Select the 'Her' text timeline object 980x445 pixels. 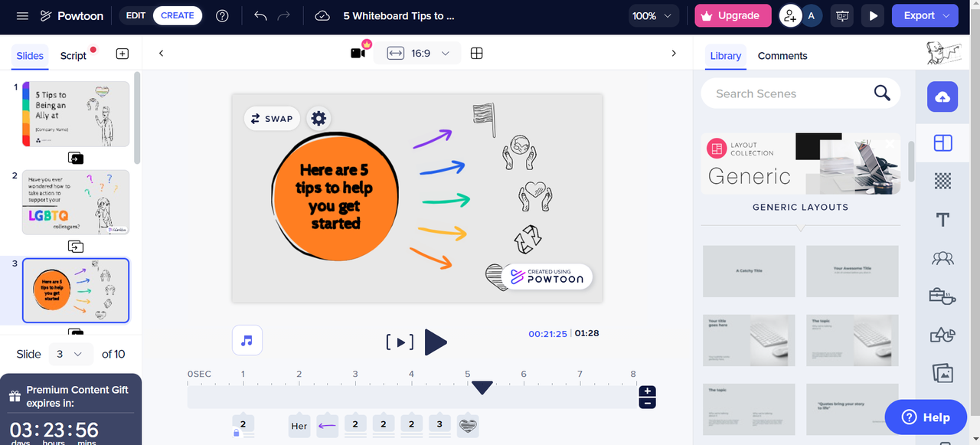299,426
